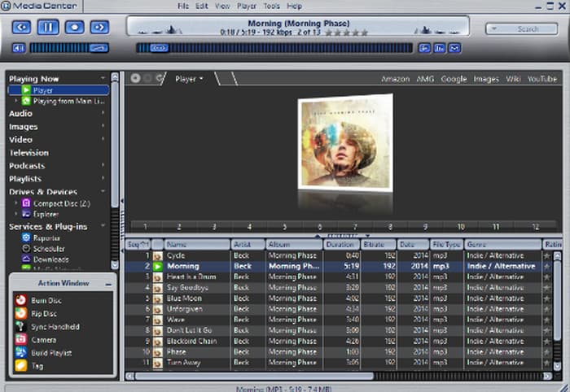Open the AMG link

click(425, 79)
